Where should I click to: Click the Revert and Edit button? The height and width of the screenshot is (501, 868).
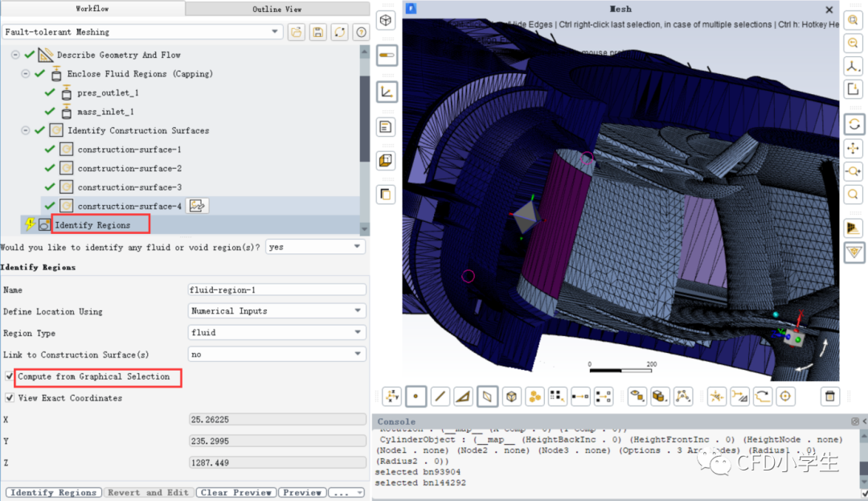coord(148,492)
